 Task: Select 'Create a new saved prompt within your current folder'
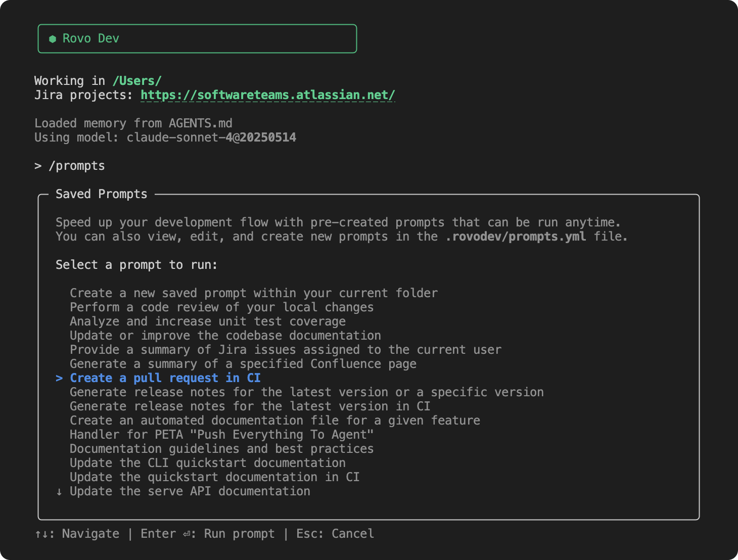click(x=254, y=293)
